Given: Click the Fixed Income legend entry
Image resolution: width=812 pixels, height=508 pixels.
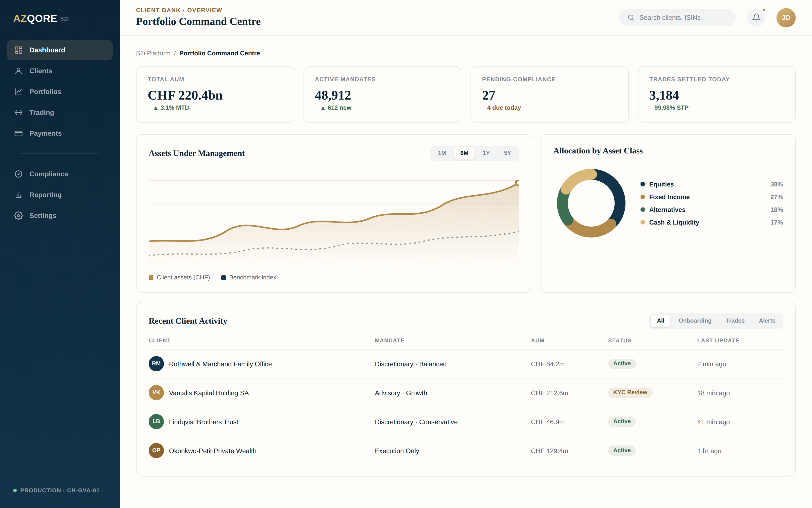Looking at the screenshot, I should (711, 197).
